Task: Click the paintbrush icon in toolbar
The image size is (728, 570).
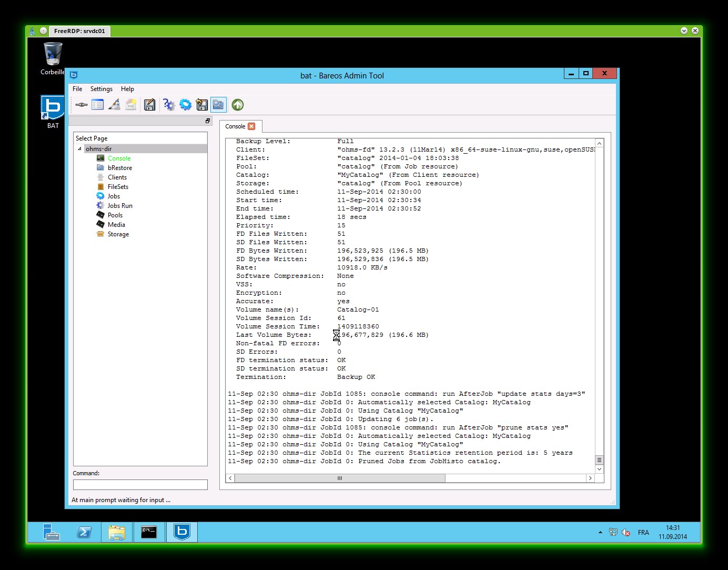Action: click(x=114, y=105)
